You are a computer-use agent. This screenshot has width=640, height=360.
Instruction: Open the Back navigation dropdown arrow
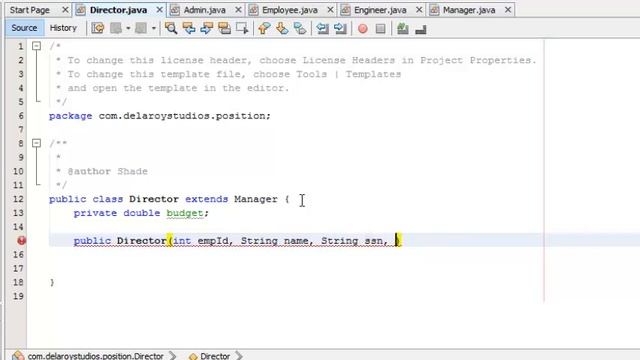[128, 28]
